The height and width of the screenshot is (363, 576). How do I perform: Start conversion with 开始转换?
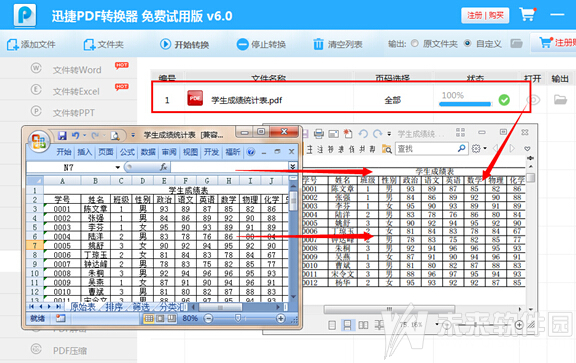[184, 44]
